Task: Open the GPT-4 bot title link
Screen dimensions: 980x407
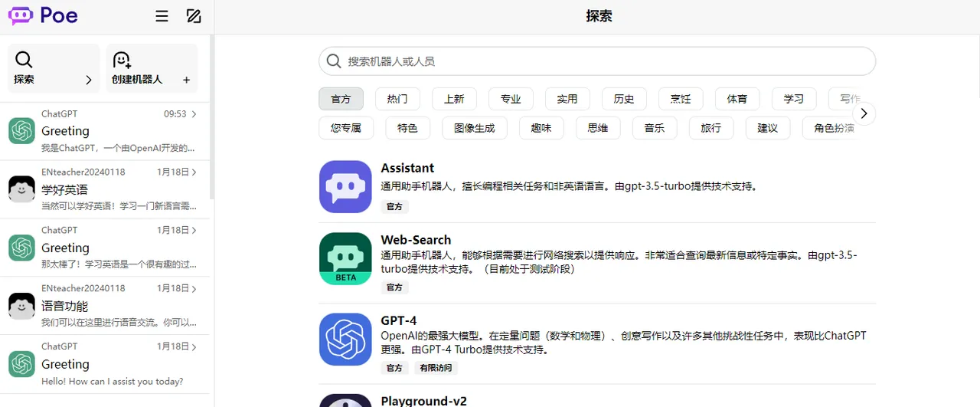Action: tap(398, 320)
